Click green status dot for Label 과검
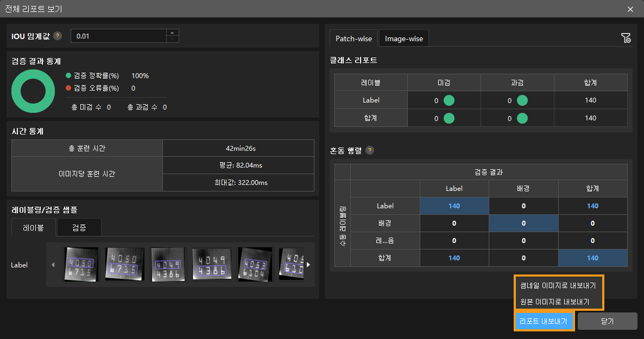Image resolution: width=644 pixels, height=339 pixels. coord(522,100)
